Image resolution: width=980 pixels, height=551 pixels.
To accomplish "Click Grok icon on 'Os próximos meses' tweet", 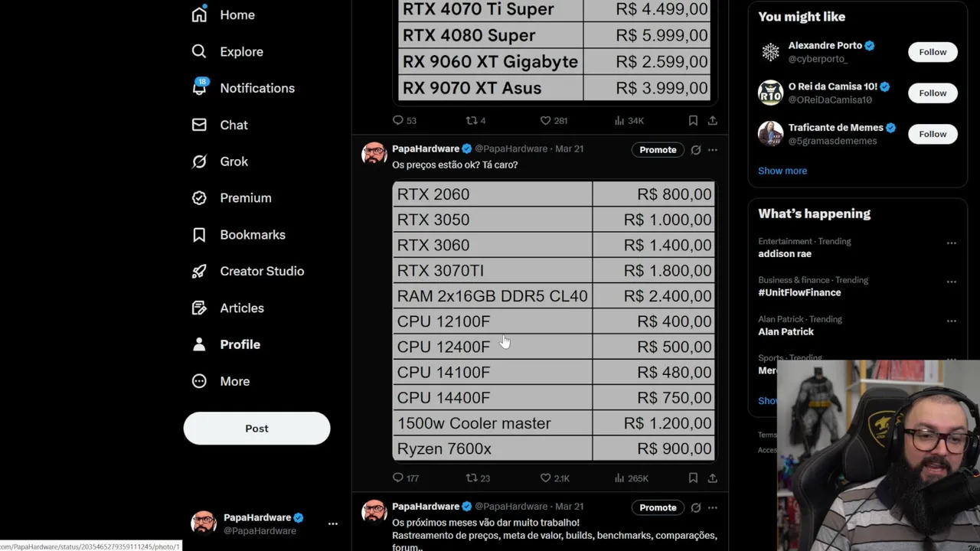I will [696, 507].
